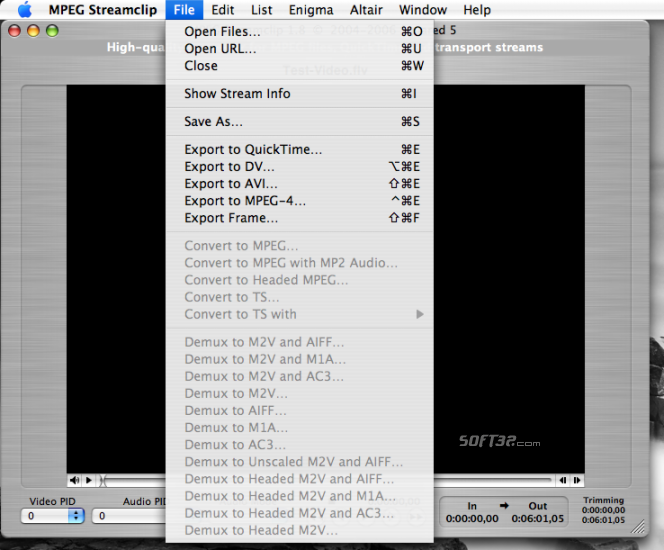
Task: Expand the Convert to TS with submenu
Action: click(299, 314)
